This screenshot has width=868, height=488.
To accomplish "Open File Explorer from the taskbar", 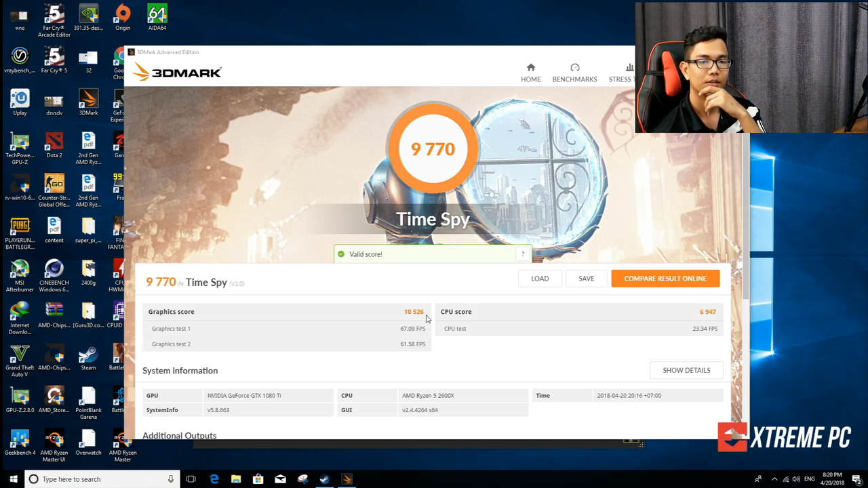I will [x=236, y=479].
